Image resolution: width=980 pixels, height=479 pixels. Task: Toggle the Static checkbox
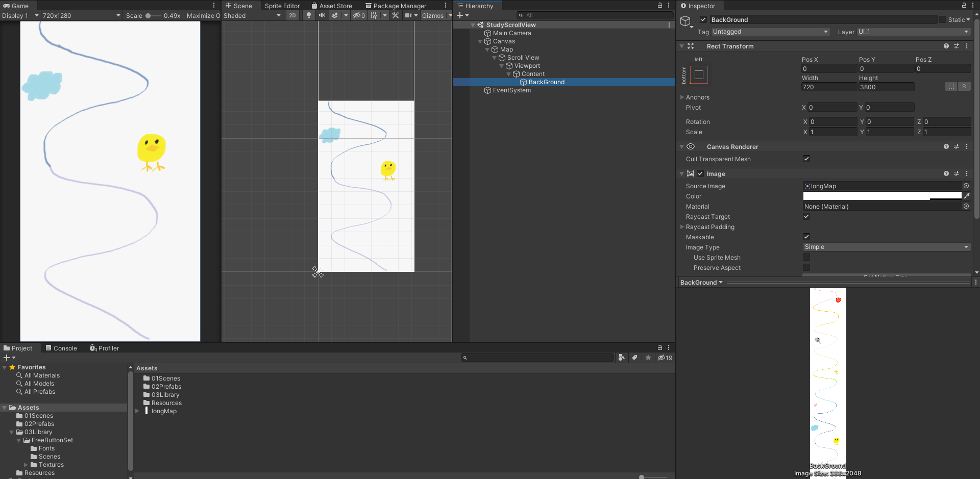[943, 19]
